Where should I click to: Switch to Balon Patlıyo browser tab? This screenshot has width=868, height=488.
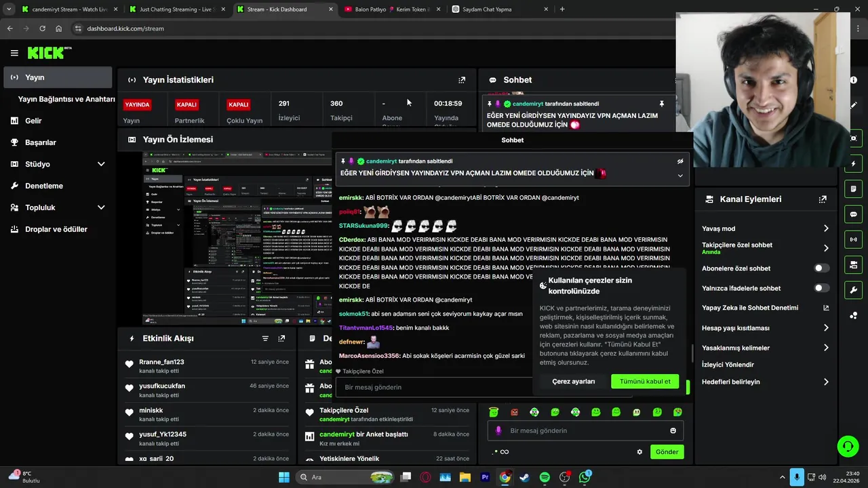pos(392,9)
